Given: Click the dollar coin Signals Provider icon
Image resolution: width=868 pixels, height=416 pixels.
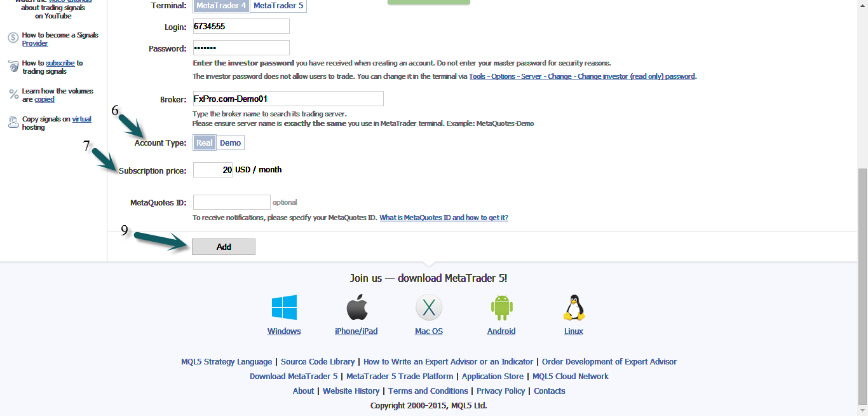Looking at the screenshot, I should tap(13, 38).
